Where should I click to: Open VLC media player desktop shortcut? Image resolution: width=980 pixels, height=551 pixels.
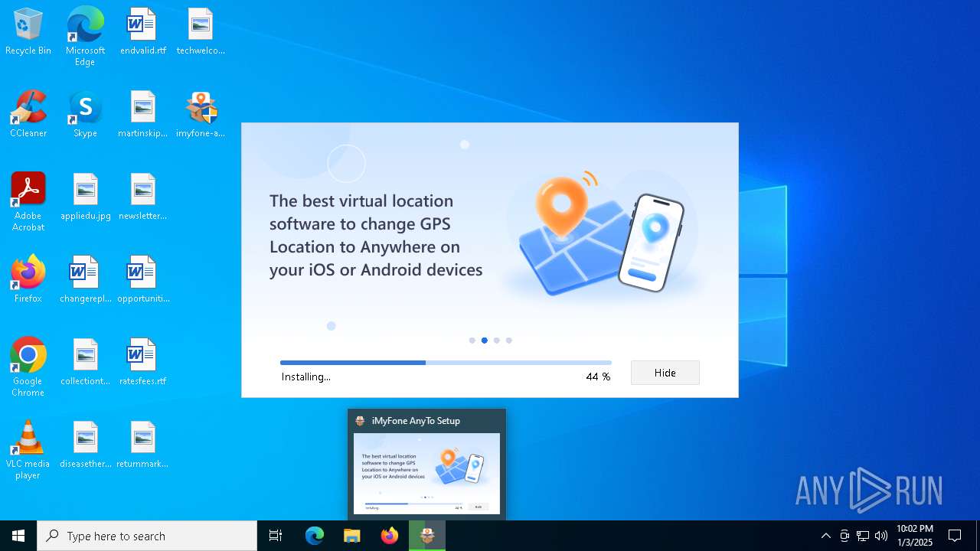(28, 450)
